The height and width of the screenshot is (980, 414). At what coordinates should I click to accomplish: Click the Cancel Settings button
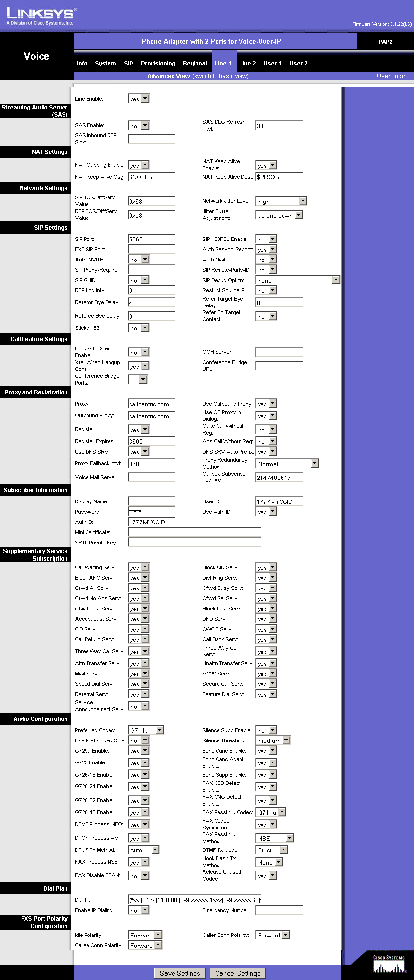(238, 973)
